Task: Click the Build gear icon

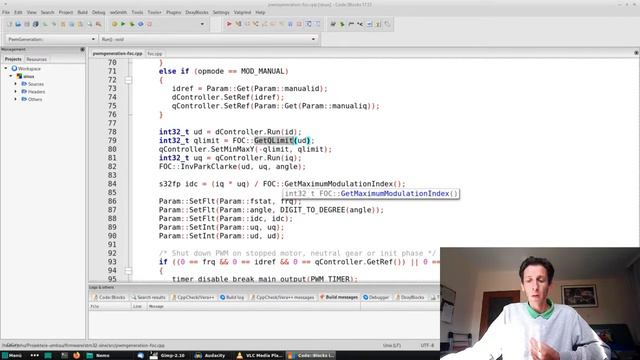Action: click(114, 24)
